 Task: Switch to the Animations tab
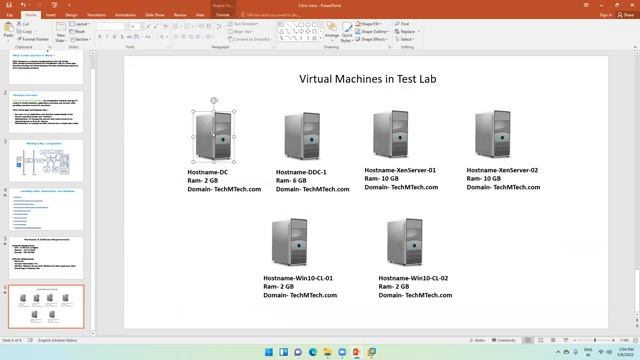click(125, 15)
